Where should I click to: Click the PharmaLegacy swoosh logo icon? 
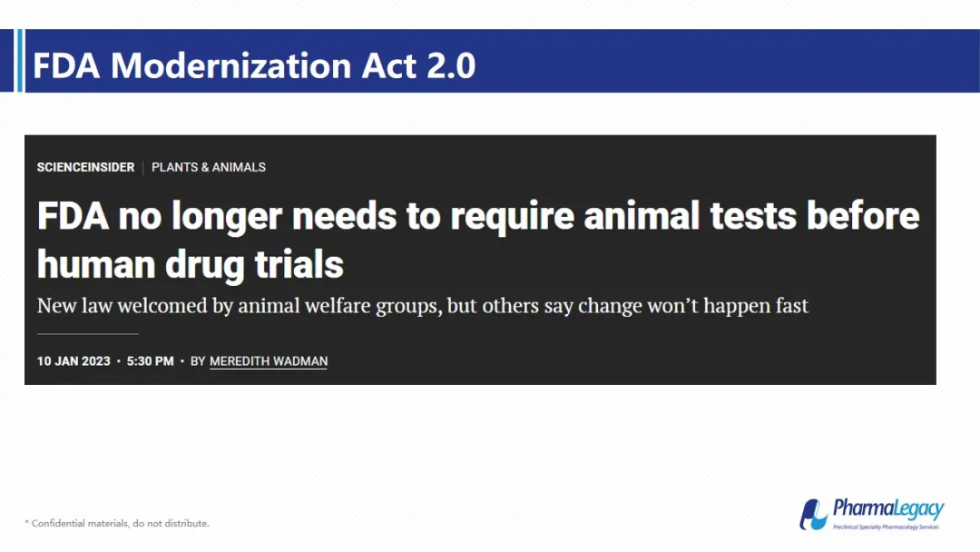[x=814, y=515]
